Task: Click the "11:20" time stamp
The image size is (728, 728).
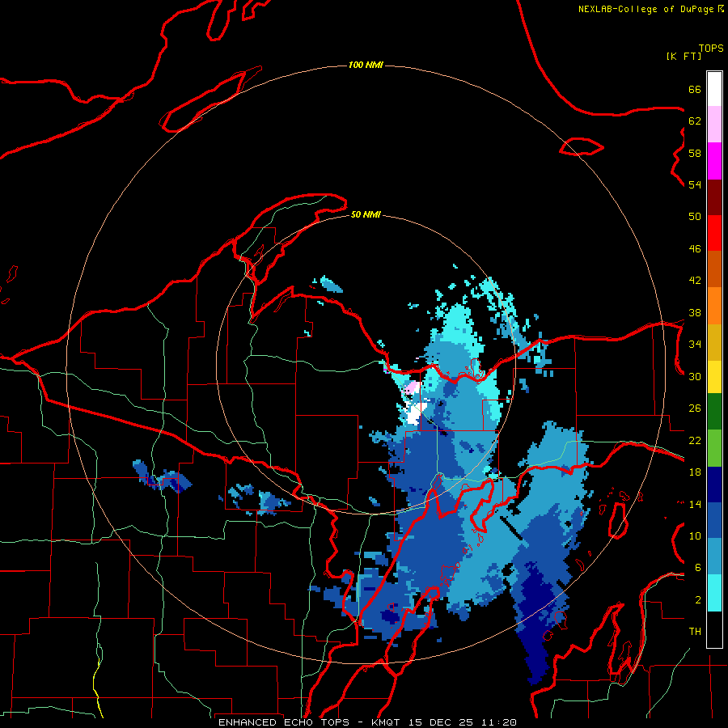Action: [499, 722]
